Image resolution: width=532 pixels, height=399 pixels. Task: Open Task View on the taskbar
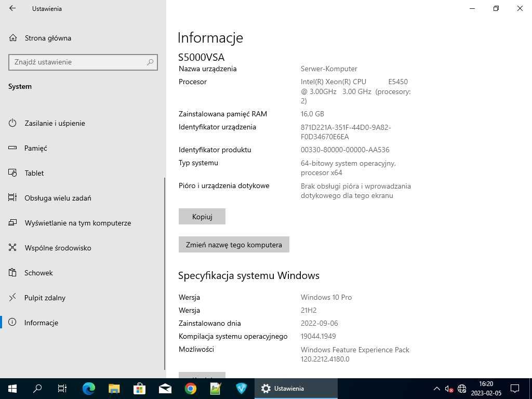click(x=62, y=389)
